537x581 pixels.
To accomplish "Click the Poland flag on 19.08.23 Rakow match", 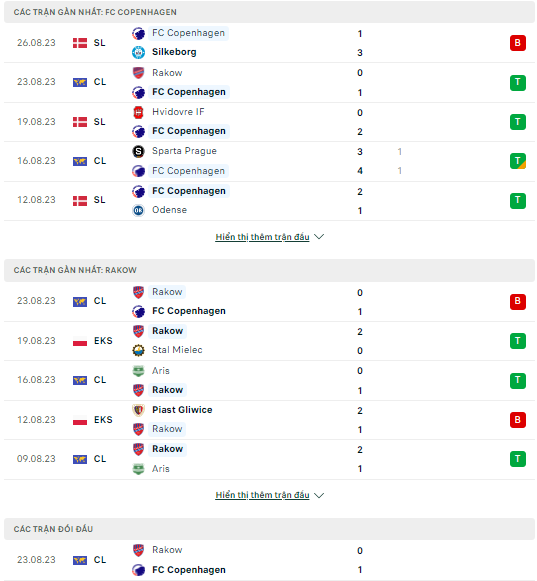I will pyautogui.click(x=80, y=341).
